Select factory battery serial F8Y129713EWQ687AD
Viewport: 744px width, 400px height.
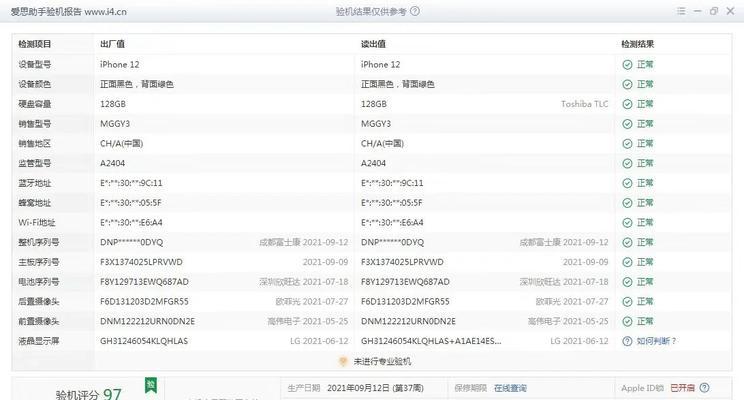click(144, 282)
